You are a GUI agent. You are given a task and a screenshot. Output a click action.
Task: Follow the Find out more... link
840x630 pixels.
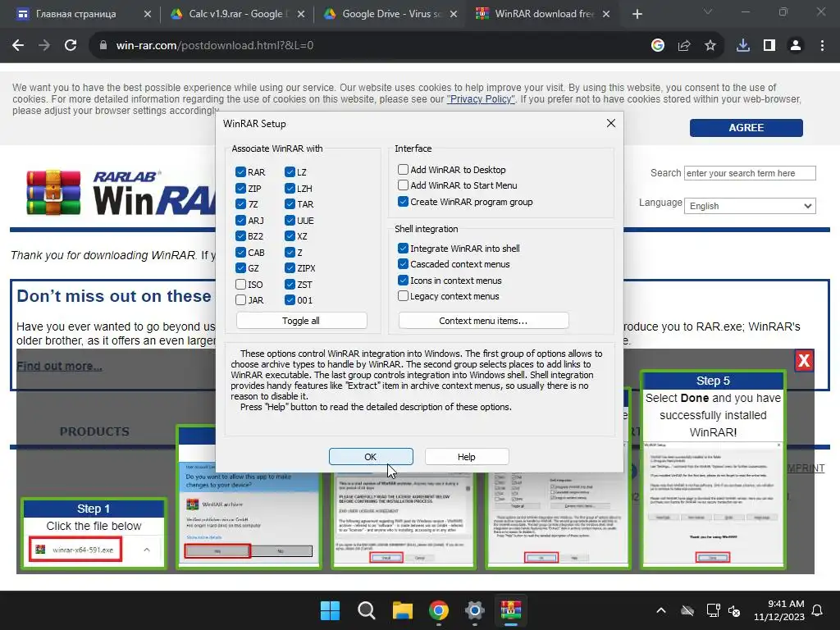point(59,366)
